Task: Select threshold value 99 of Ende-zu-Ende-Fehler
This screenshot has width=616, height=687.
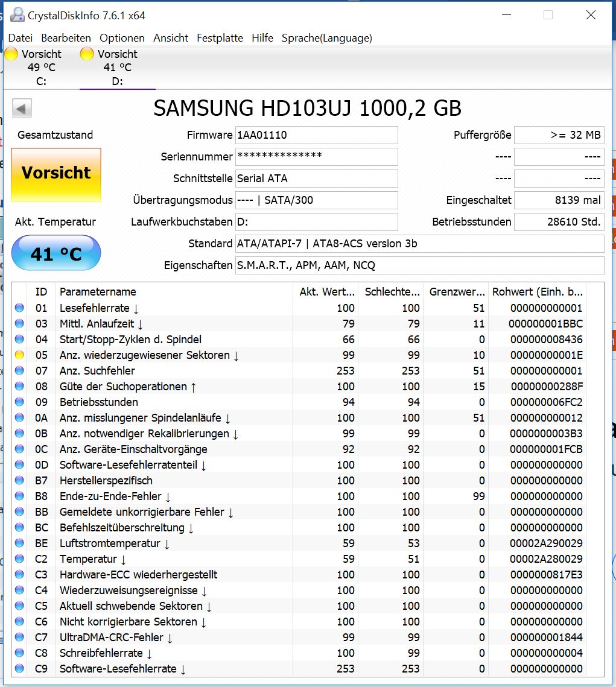Action: click(x=479, y=496)
